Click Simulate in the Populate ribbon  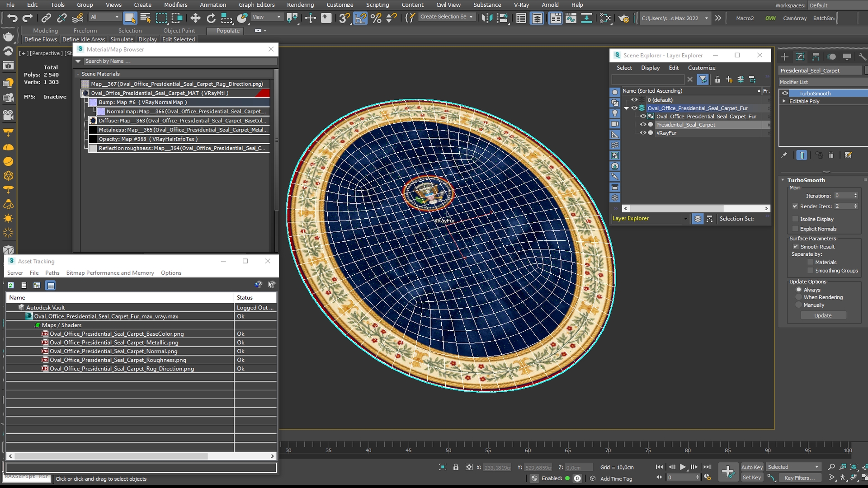tap(122, 39)
